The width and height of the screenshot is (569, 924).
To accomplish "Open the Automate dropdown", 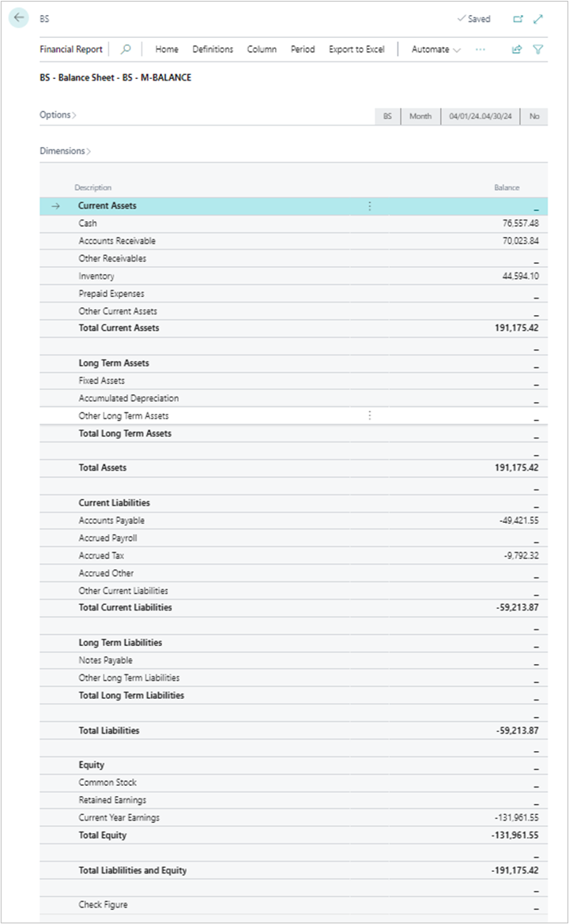I will 433,49.
